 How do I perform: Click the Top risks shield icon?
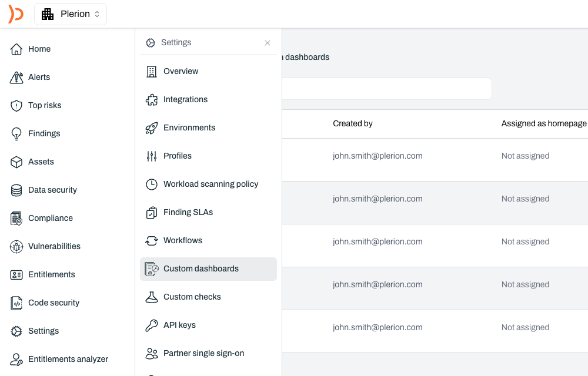coord(16,106)
